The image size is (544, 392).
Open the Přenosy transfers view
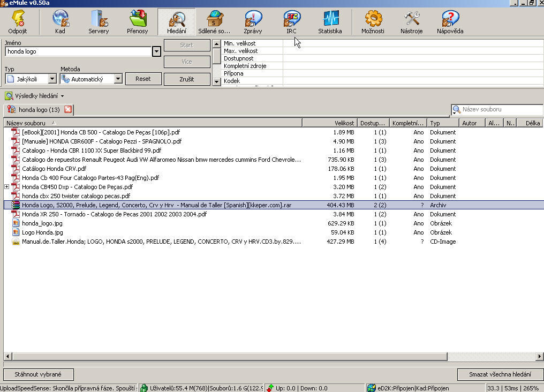tap(138, 22)
